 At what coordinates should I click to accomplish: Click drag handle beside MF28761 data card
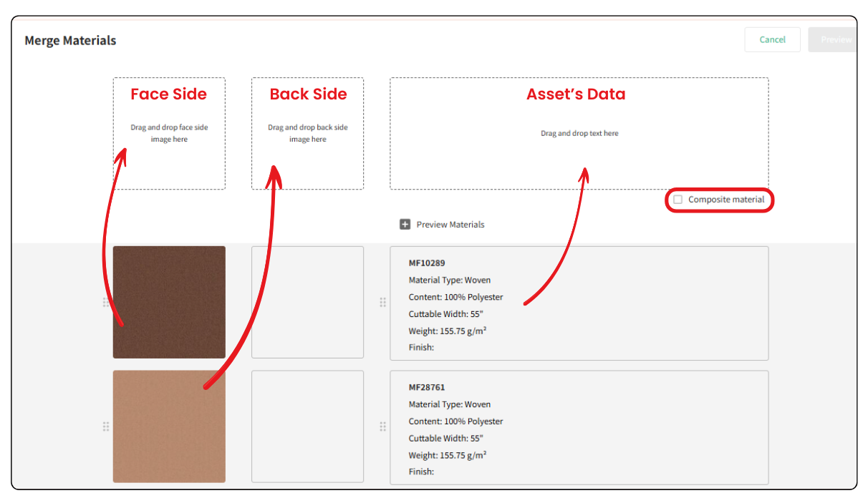click(x=383, y=426)
